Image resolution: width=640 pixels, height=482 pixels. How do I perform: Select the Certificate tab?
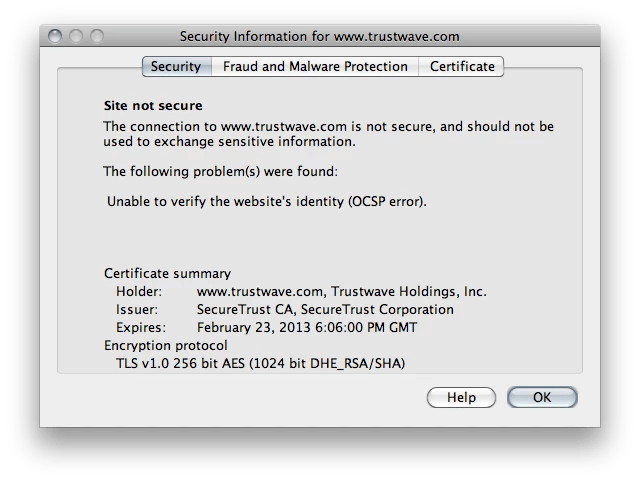coord(462,67)
